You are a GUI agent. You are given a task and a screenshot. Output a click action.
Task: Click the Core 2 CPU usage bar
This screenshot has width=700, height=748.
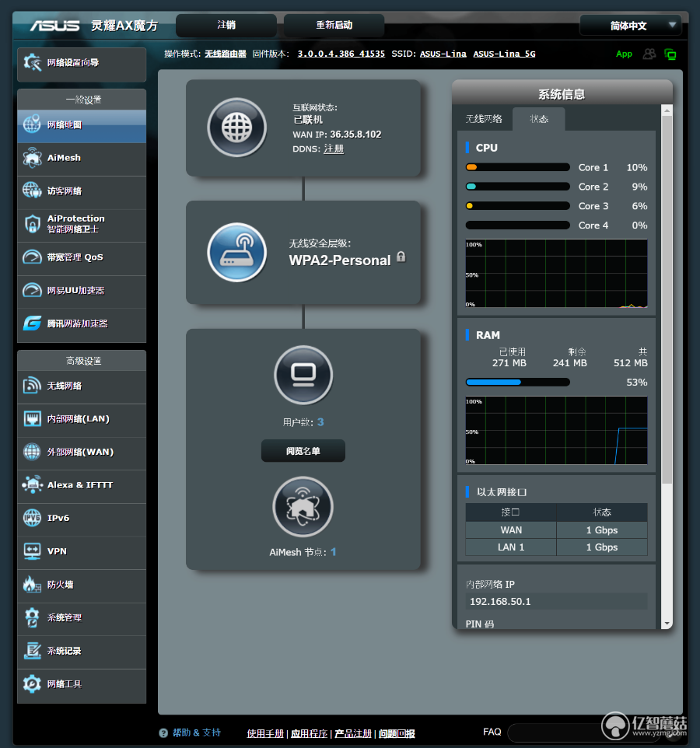pyautogui.click(x=518, y=187)
